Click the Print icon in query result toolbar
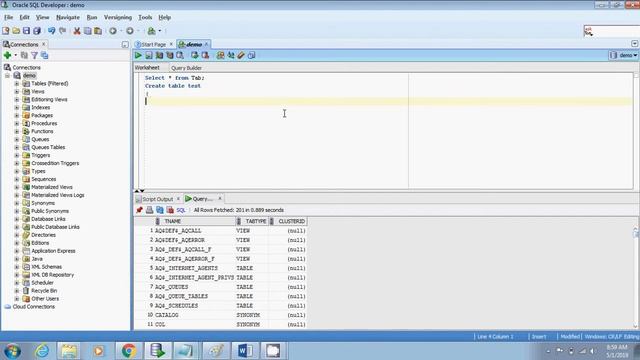Screen dimensions: 640x360 pos(149,210)
